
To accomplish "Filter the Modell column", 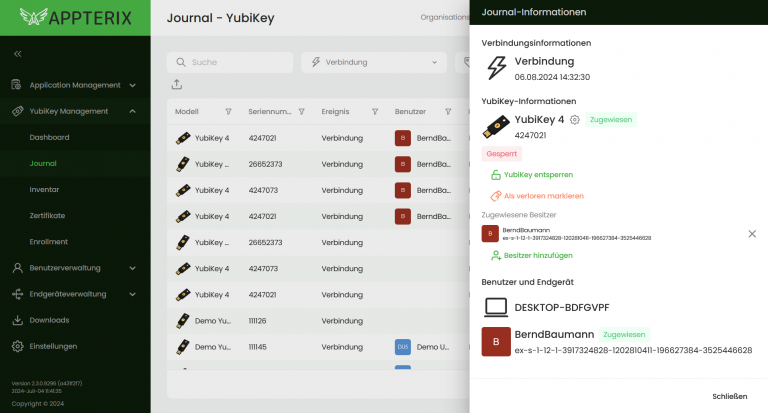I will 228,112.
